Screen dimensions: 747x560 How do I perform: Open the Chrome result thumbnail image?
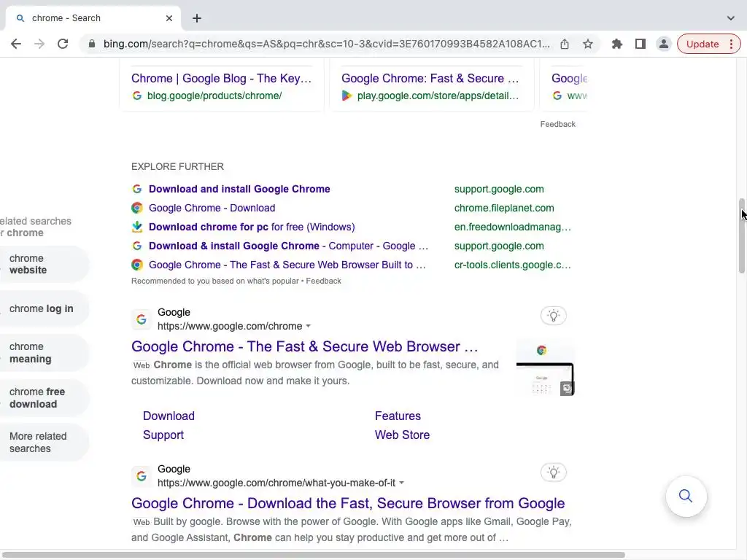coord(545,367)
